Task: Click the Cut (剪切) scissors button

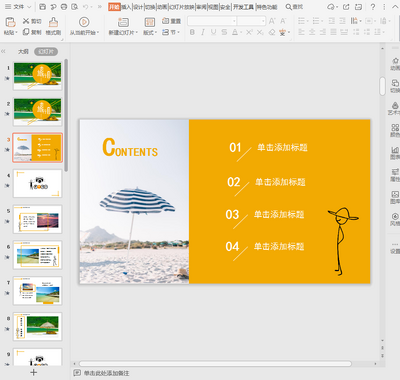Action: 32,21
